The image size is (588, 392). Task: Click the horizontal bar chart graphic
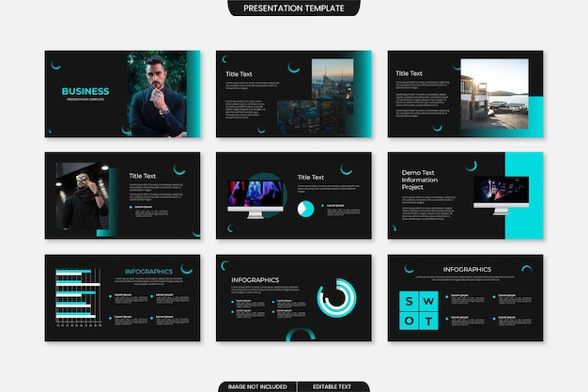click(x=78, y=297)
